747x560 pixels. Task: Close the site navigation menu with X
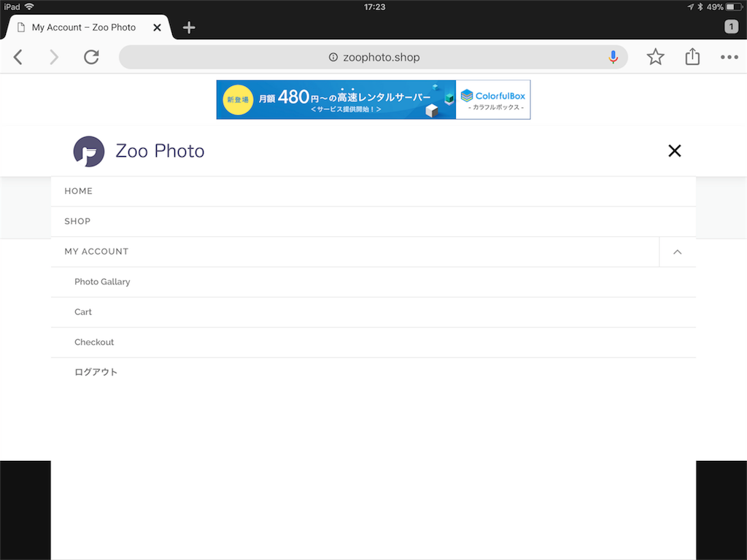[x=674, y=151]
